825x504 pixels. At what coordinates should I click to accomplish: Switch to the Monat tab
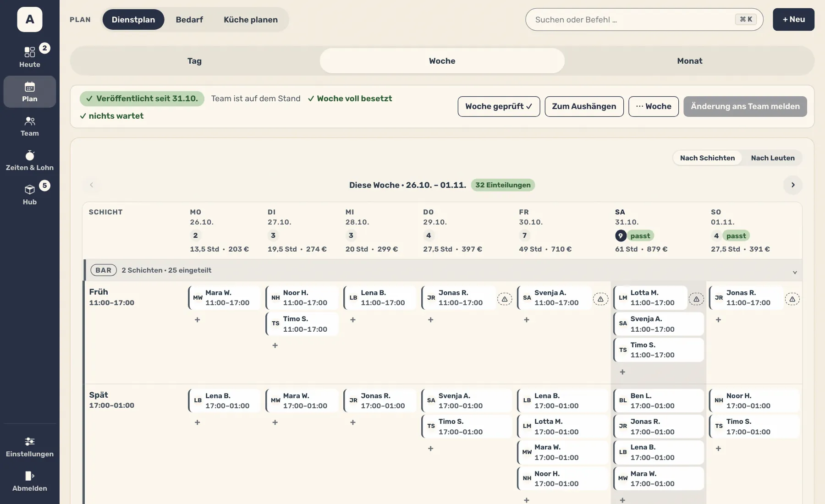coord(689,61)
